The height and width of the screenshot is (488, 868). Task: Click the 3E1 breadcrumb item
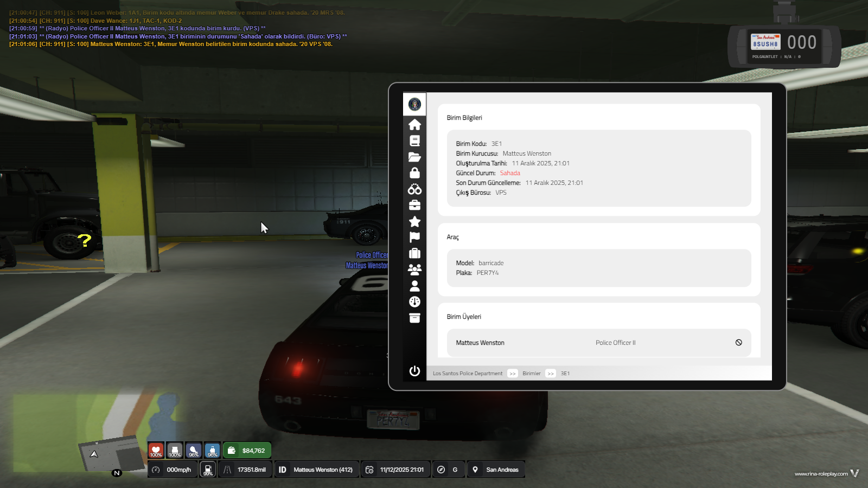[x=565, y=374]
